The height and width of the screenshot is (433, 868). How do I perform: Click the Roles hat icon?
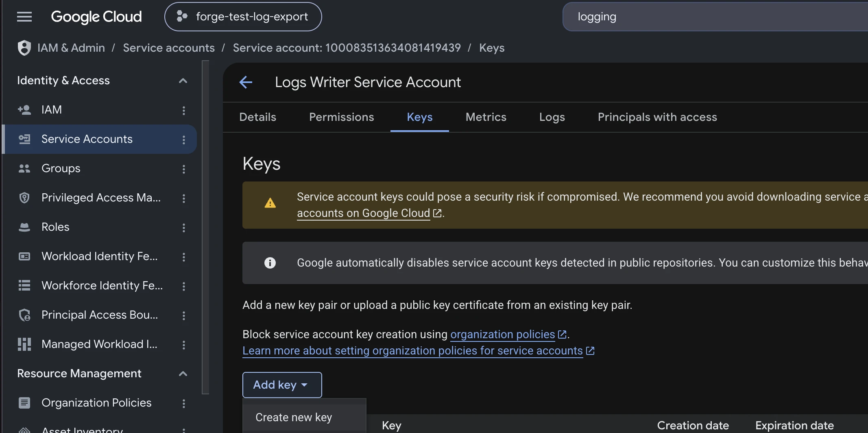24,227
